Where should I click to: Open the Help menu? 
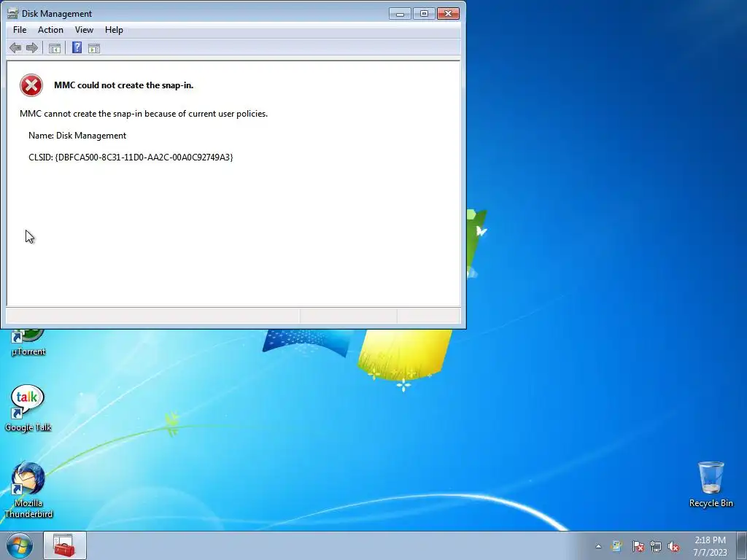coord(114,30)
